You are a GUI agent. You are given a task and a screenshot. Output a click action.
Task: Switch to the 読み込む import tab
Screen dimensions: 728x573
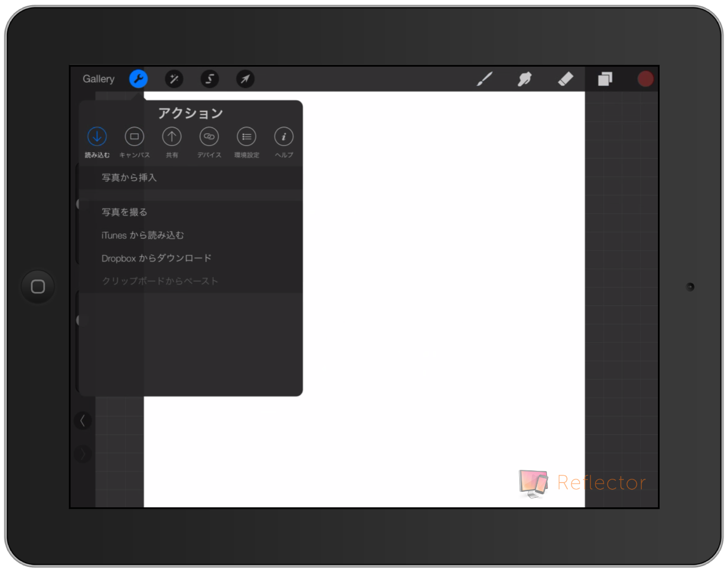(97, 143)
